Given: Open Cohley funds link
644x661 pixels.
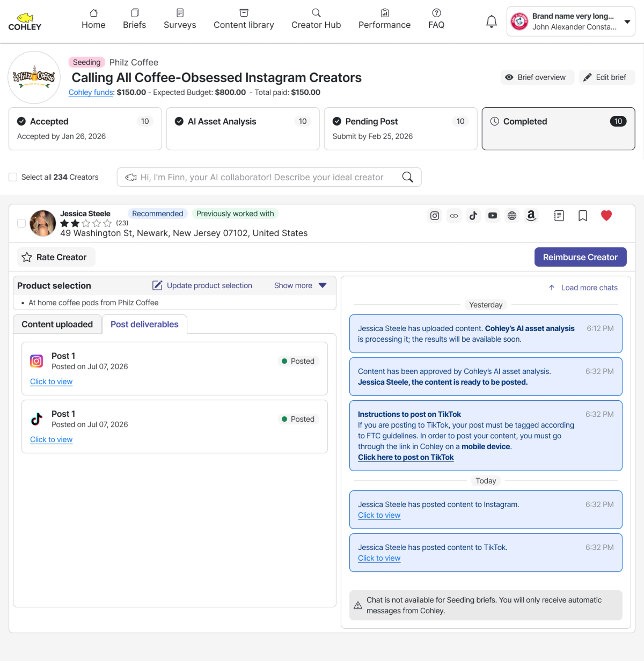Looking at the screenshot, I should [91, 92].
